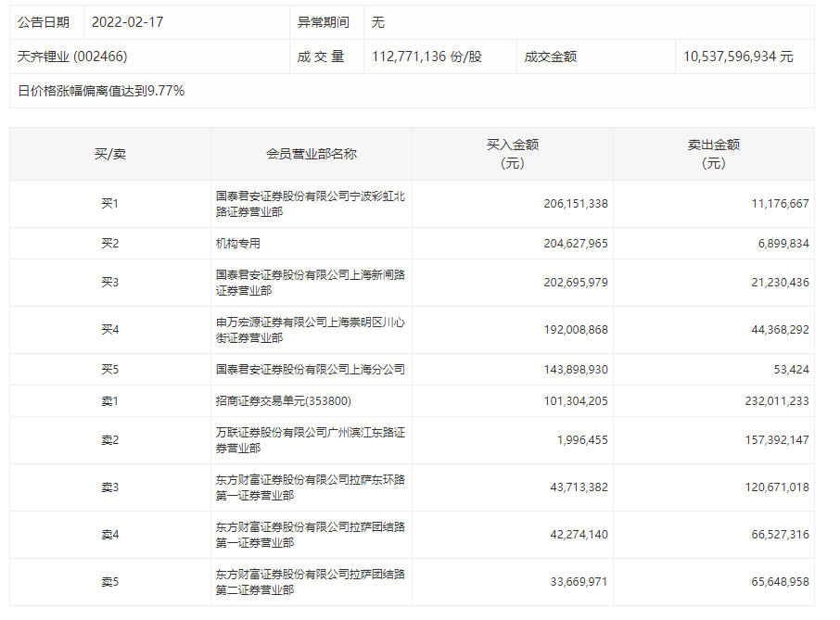The width and height of the screenshot is (840, 620).
Task: Click the 买/卖 column header
Action: [x=110, y=154]
